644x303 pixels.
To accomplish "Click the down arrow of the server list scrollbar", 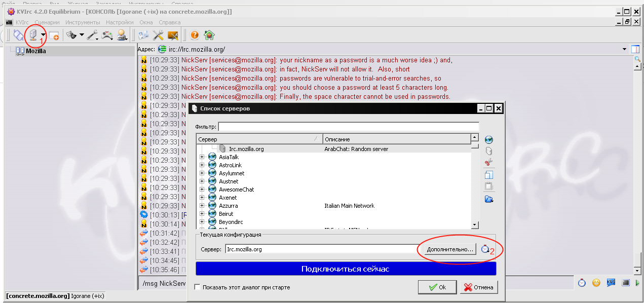I will point(475,224).
